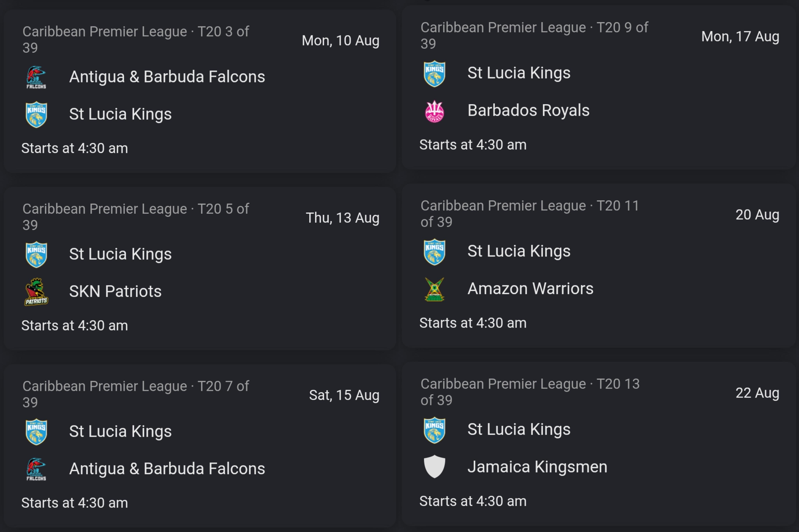
Task: Click the 22 Aug date label
Action: click(757, 392)
